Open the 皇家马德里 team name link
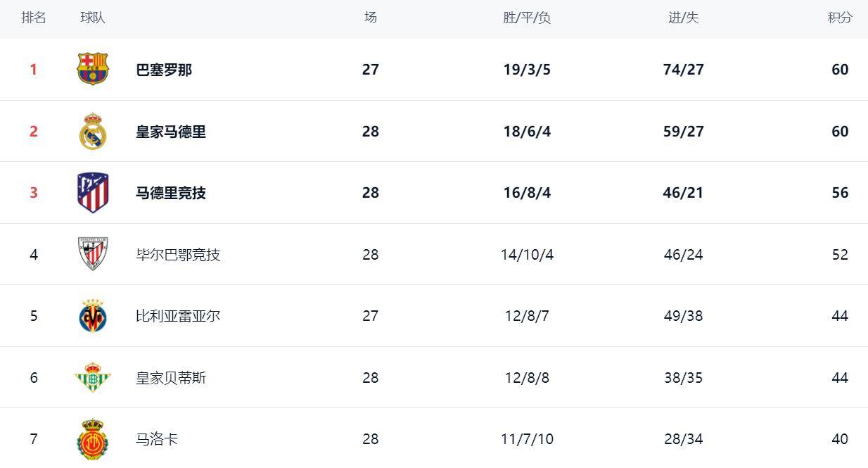This screenshot has height=468, width=868. click(x=171, y=132)
